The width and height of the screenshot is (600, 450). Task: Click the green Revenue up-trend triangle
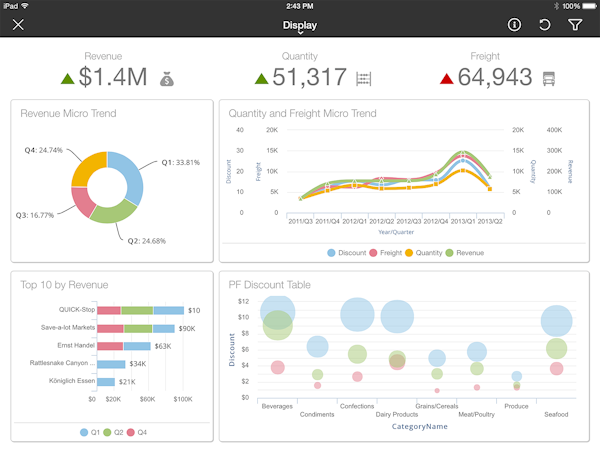pos(67,78)
